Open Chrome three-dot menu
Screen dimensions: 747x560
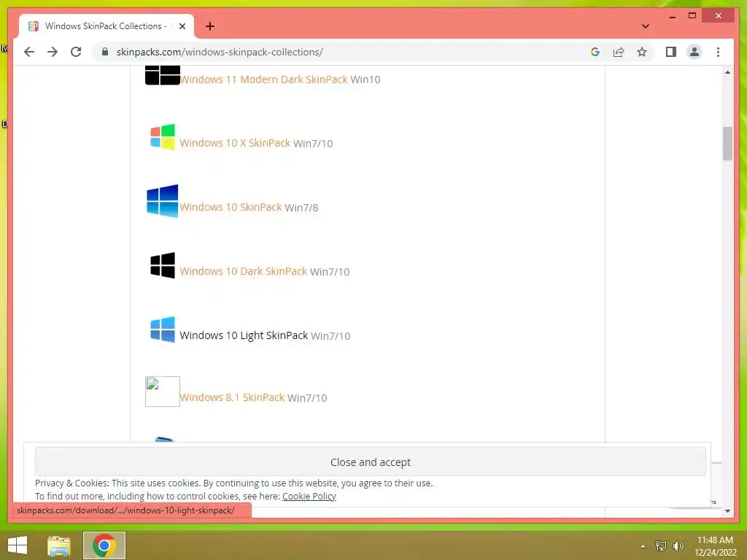point(718,52)
